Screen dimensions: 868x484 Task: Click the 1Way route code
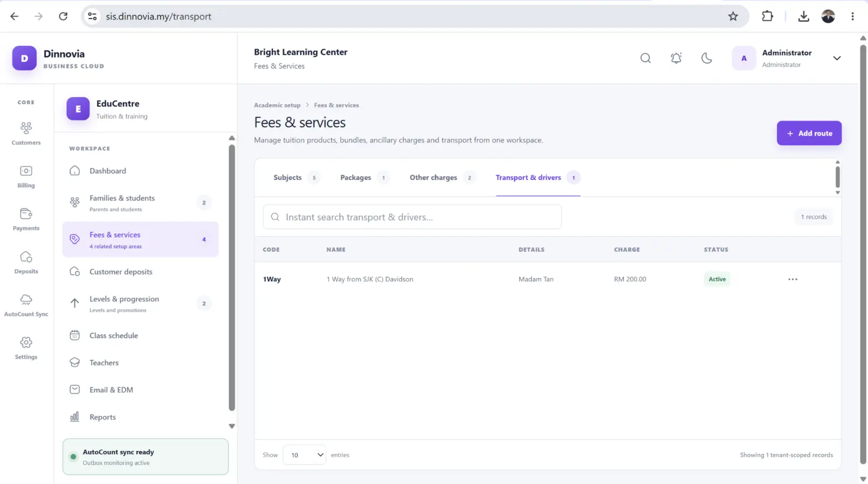coord(272,279)
